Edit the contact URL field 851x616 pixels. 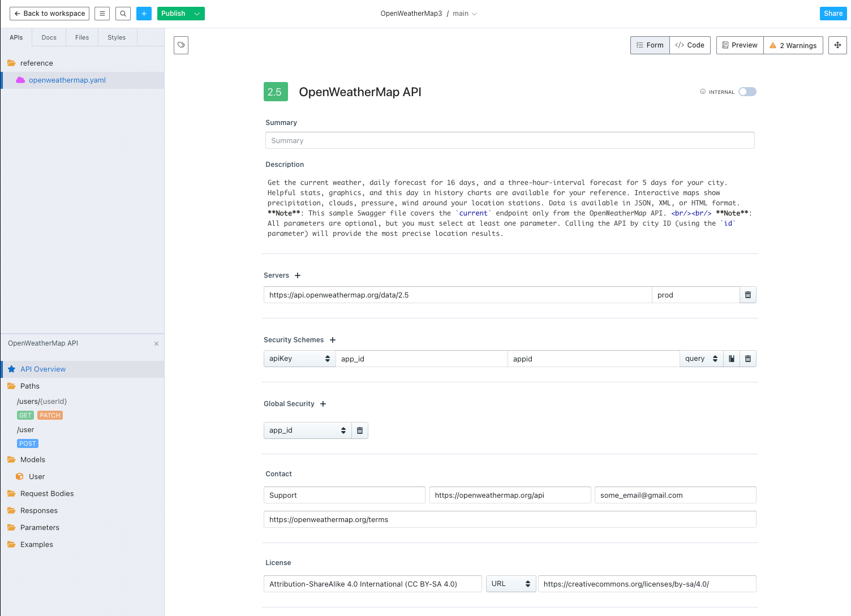tap(510, 495)
